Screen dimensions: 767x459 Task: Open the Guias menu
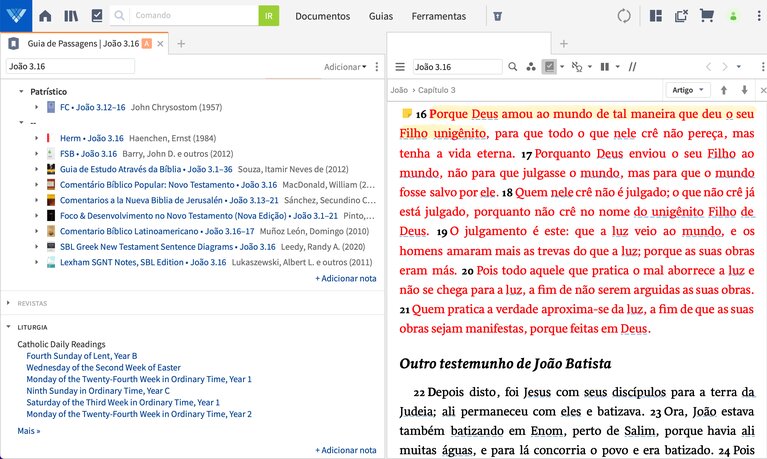click(381, 16)
